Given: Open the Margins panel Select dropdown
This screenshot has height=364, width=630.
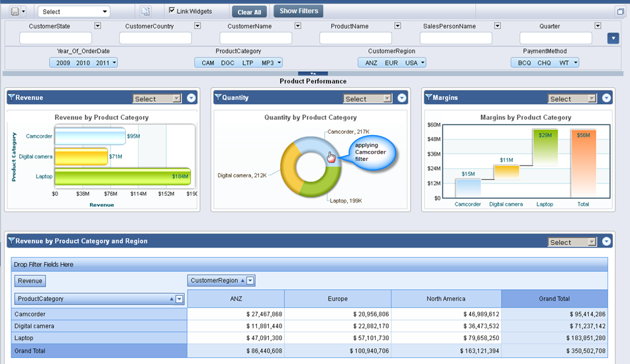Looking at the screenshot, I should click(x=572, y=99).
